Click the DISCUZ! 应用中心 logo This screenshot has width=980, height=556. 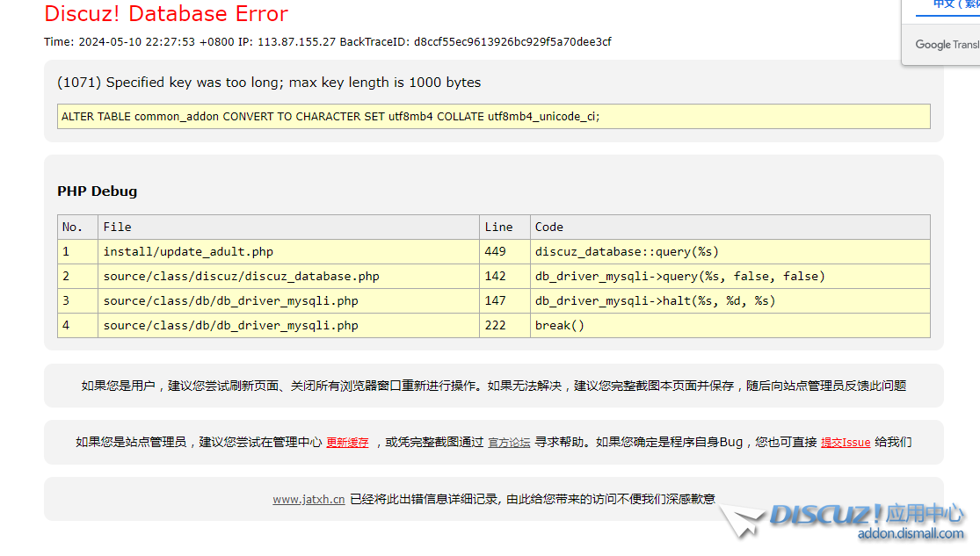(x=866, y=515)
